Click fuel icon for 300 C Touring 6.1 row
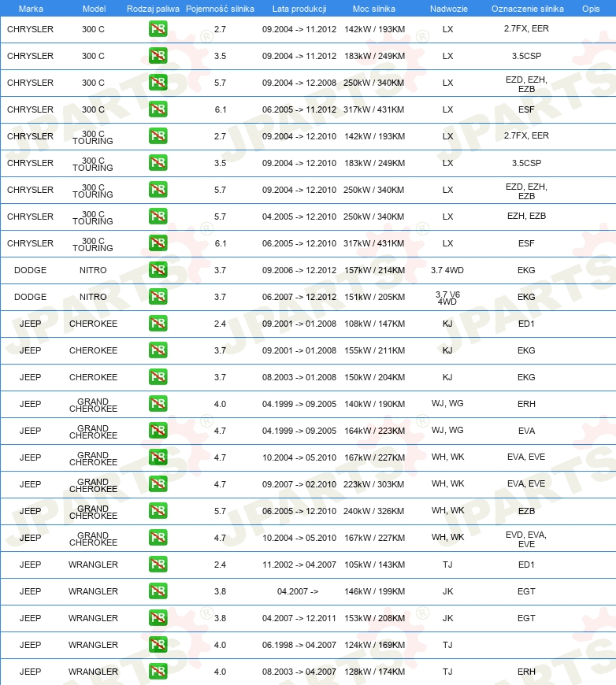616x685 pixels. click(158, 243)
